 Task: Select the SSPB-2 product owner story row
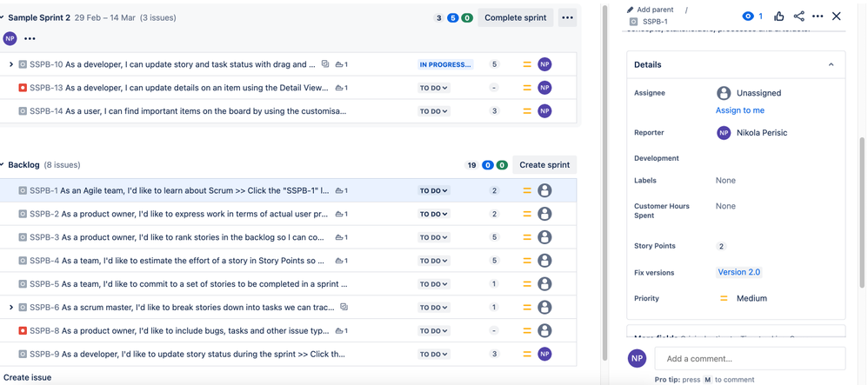coord(288,214)
